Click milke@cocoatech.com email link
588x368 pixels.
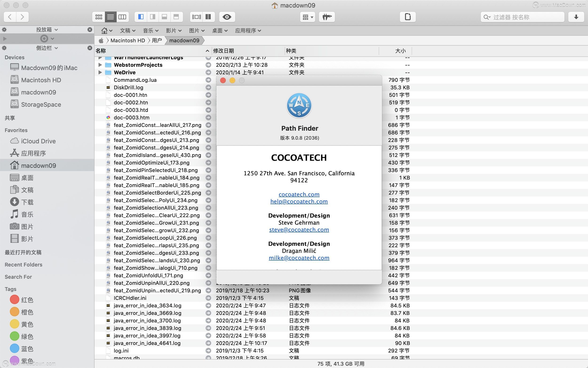[299, 258]
